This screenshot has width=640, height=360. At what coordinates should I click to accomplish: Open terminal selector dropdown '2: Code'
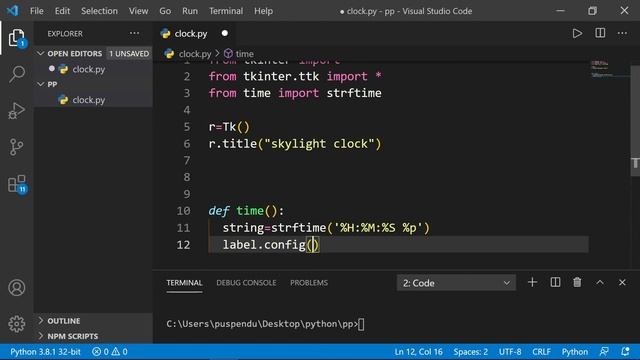tap(456, 282)
